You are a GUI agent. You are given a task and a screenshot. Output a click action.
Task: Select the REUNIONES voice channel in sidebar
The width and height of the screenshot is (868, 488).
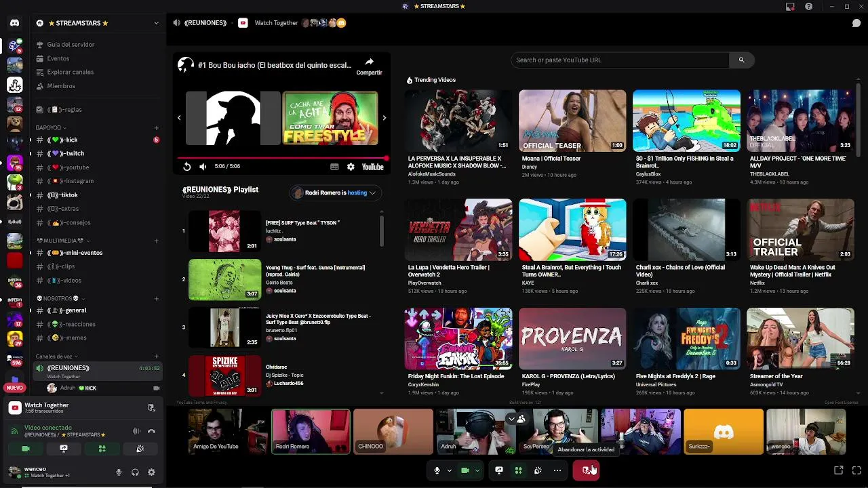click(96, 371)
